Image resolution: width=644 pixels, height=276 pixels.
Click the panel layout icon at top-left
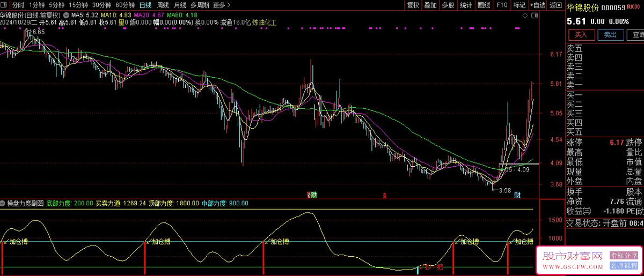click(x=5, y=5)
